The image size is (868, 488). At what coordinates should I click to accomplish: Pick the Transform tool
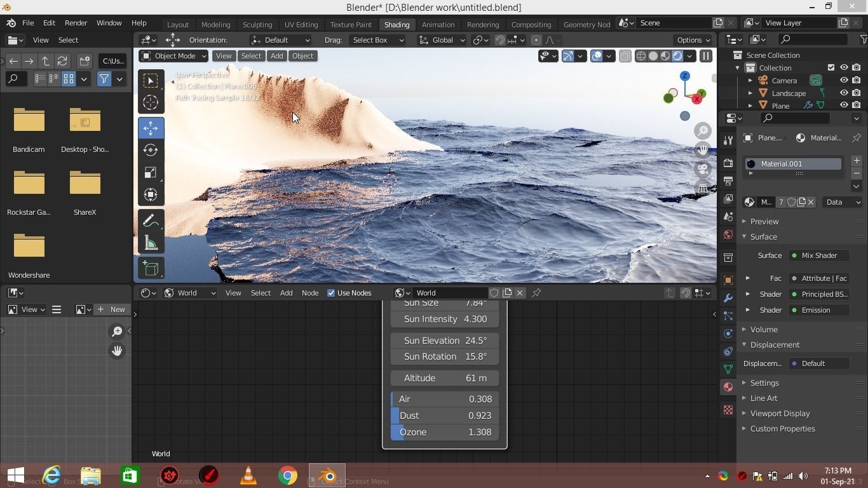(x=151, y=194)
